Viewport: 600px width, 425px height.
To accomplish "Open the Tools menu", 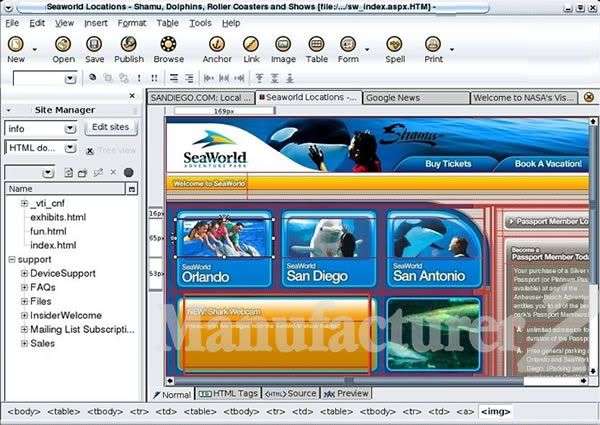I will pos(201,23).
